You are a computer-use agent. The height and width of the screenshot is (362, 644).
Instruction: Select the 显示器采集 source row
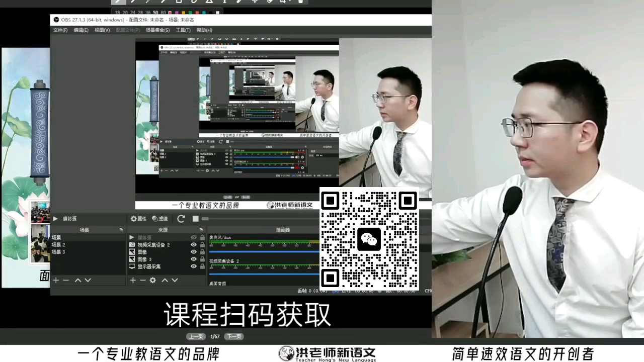tap(166, 266)
